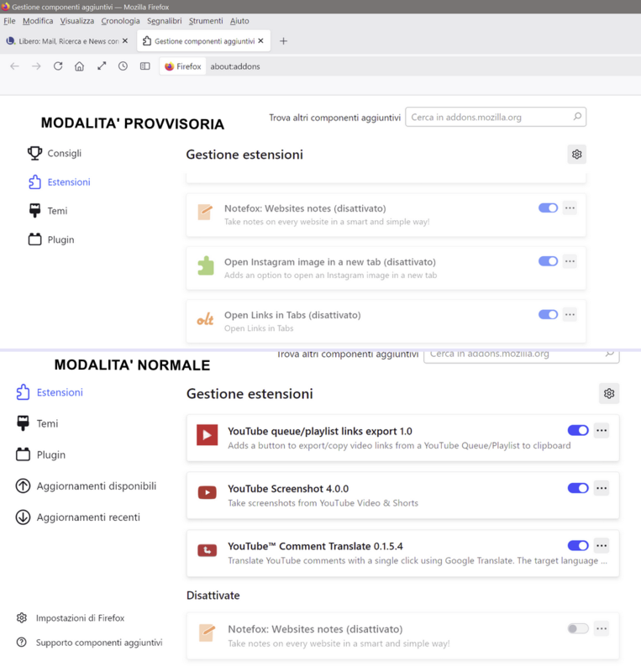Open more options for Open Instagram image
The width and height of the screenshot is (641, 672).
570,261
